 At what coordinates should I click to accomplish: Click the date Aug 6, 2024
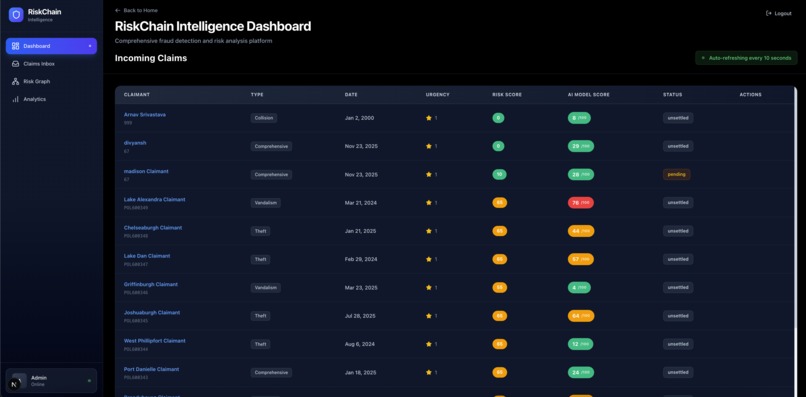click(360, 344)
